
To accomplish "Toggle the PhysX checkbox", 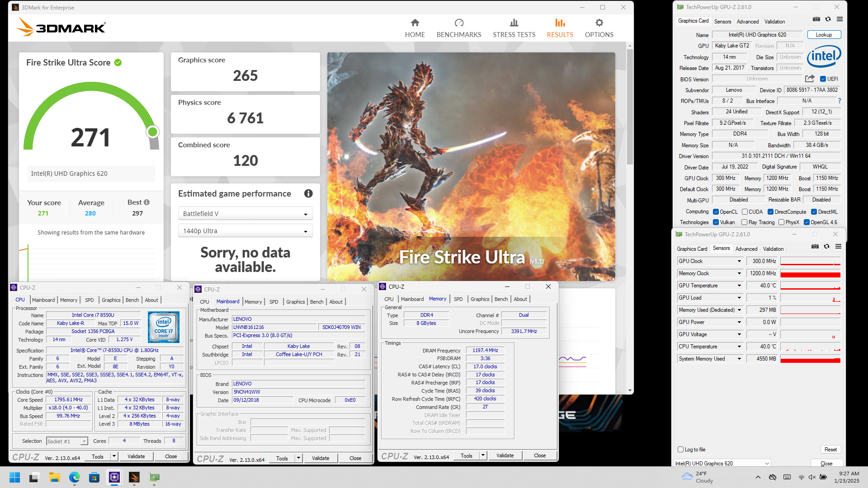I will tap(781, 222).
